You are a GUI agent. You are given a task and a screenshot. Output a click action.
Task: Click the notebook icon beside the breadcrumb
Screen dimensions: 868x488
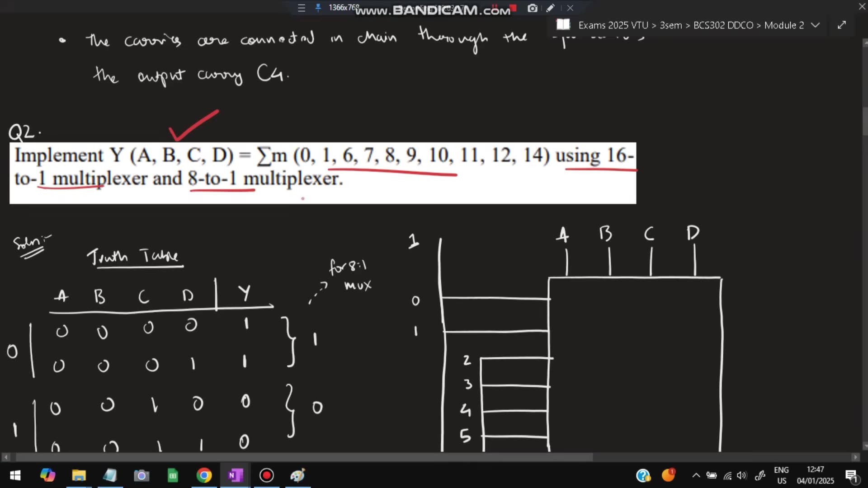point(563,25)
